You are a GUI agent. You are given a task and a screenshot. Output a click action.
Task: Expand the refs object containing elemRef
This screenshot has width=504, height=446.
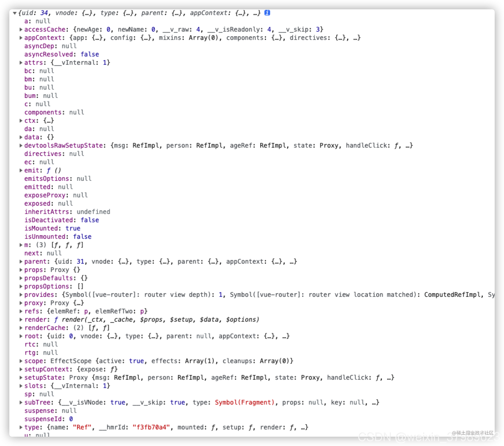tap(21, 311)
